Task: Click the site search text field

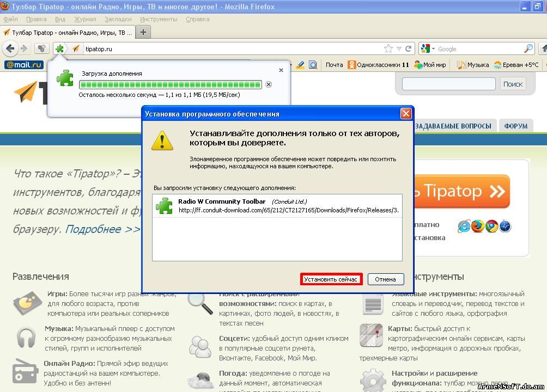Action: (x=448, y=84)
